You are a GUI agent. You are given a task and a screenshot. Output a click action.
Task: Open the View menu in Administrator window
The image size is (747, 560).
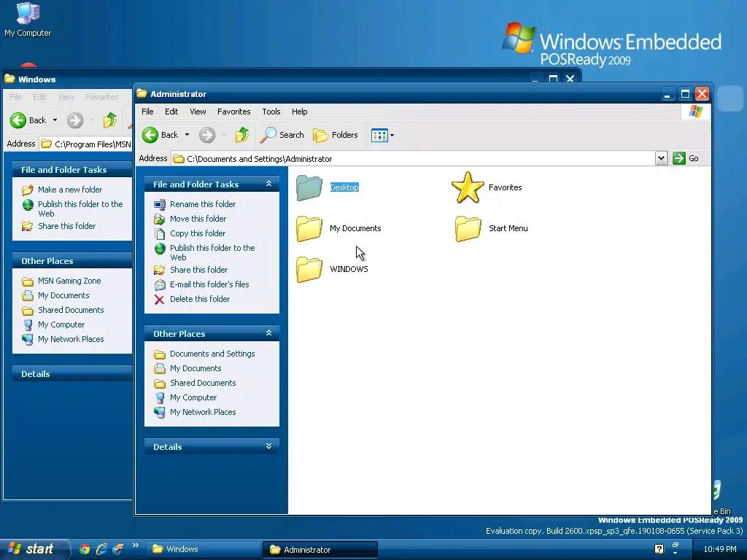pos(198,112)
